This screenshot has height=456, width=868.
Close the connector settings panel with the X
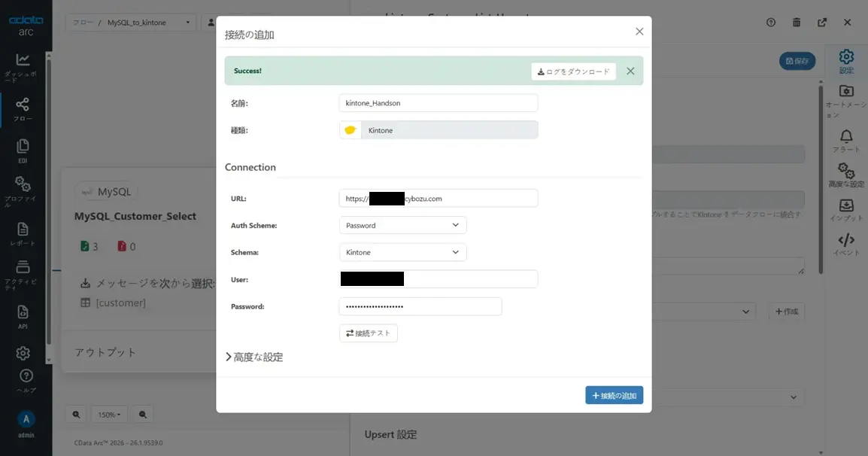pos(848,22)
